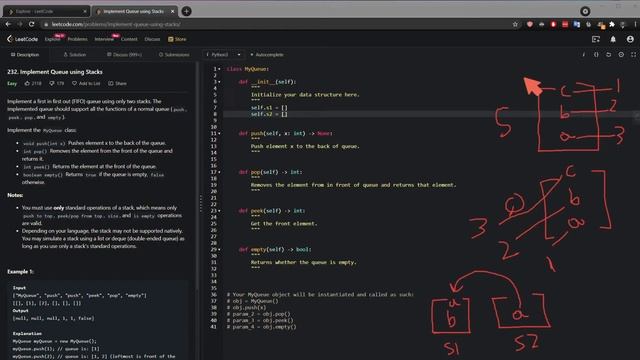
Task: Bookmark the page using the star icon
Action: coord(515,24)
